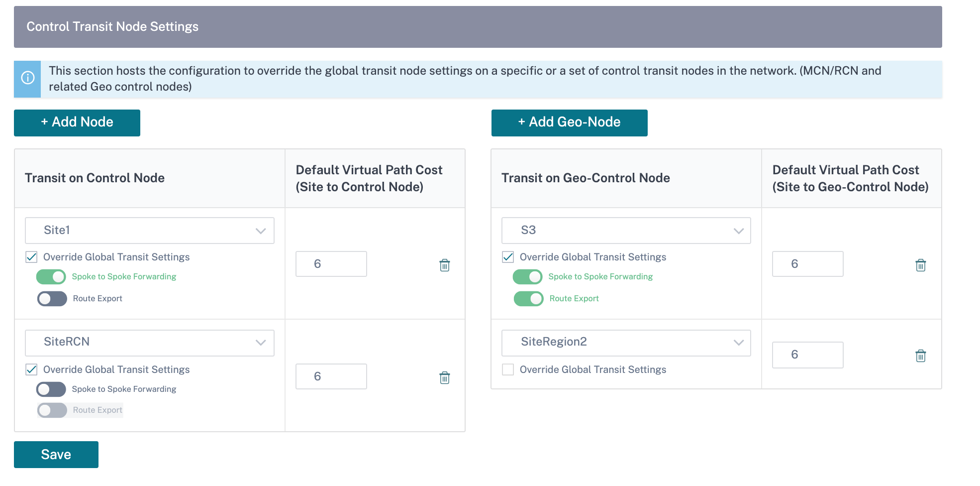
Task: Click the Control Transit Node Settings header
Action: (x=478, y=27)
